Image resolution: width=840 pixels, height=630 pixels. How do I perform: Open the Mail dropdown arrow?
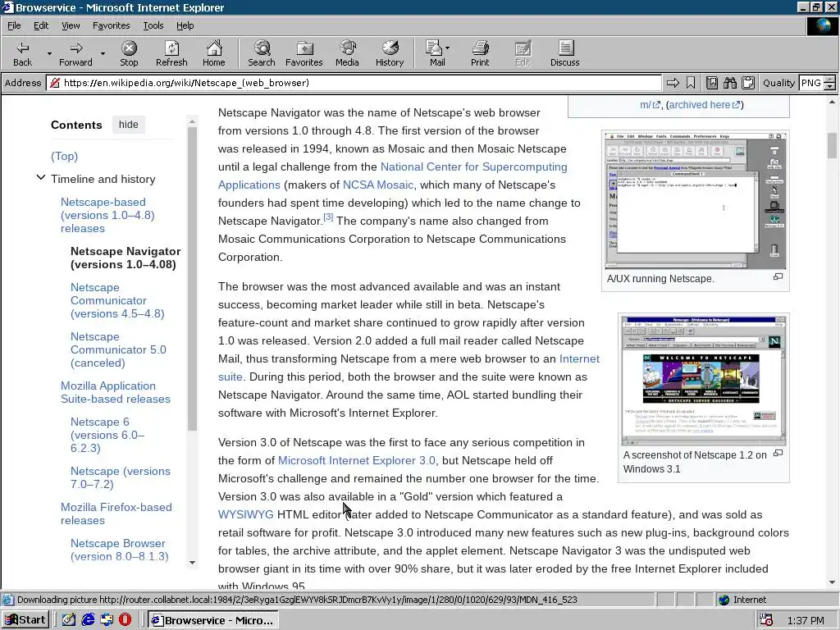coord(448,48)
